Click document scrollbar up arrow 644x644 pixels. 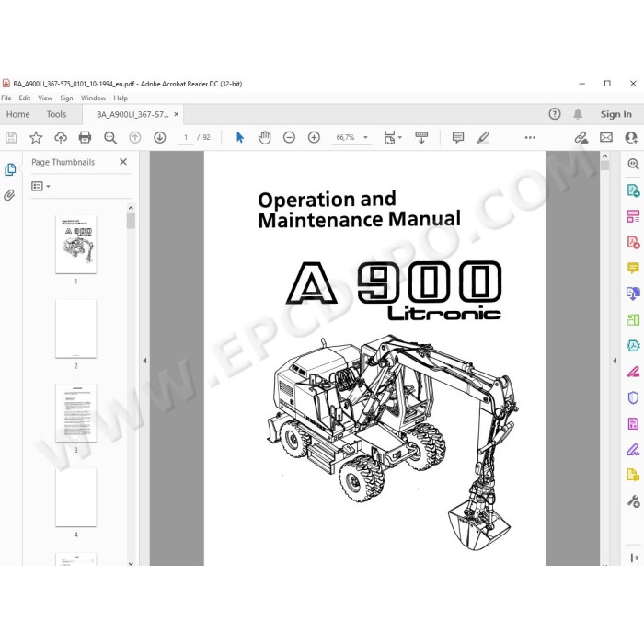coord(604,156)
